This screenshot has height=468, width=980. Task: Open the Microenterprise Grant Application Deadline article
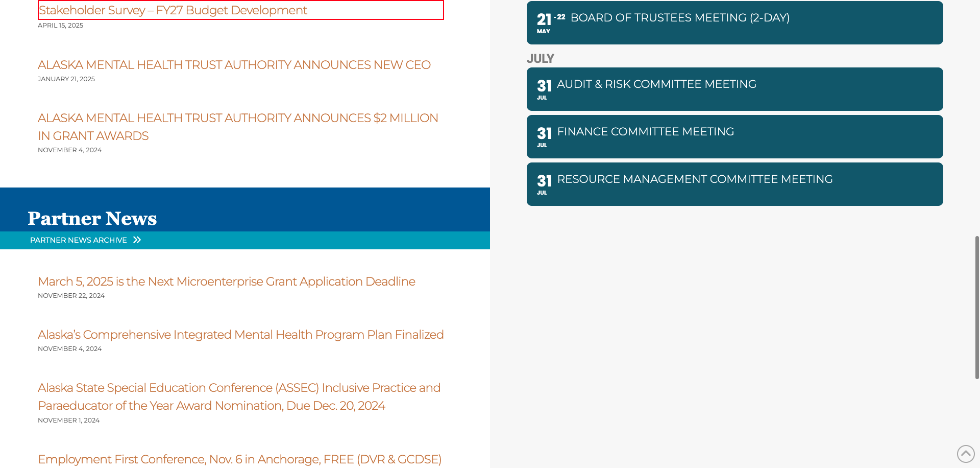pos(226,282)
